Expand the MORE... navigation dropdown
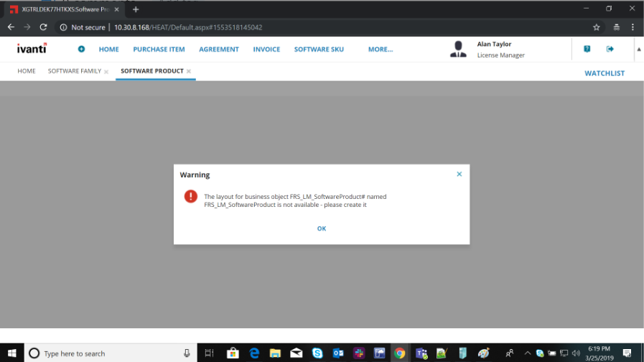The height and width of the screenshot is (362, 644). click(x=380, y=50)
